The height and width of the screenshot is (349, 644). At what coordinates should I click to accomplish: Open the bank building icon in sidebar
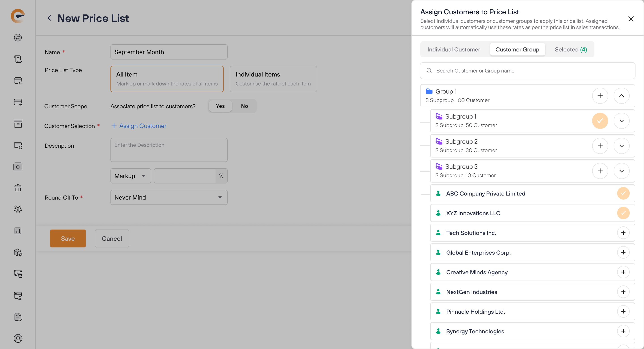coord(18,188)
